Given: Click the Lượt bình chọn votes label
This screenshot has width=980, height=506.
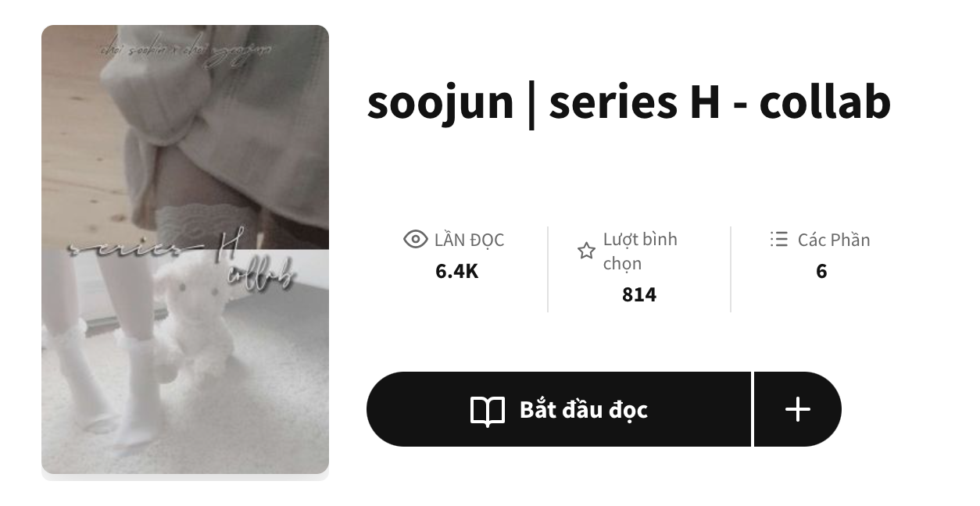Looking at the screenshot, I should pos(640,251).
